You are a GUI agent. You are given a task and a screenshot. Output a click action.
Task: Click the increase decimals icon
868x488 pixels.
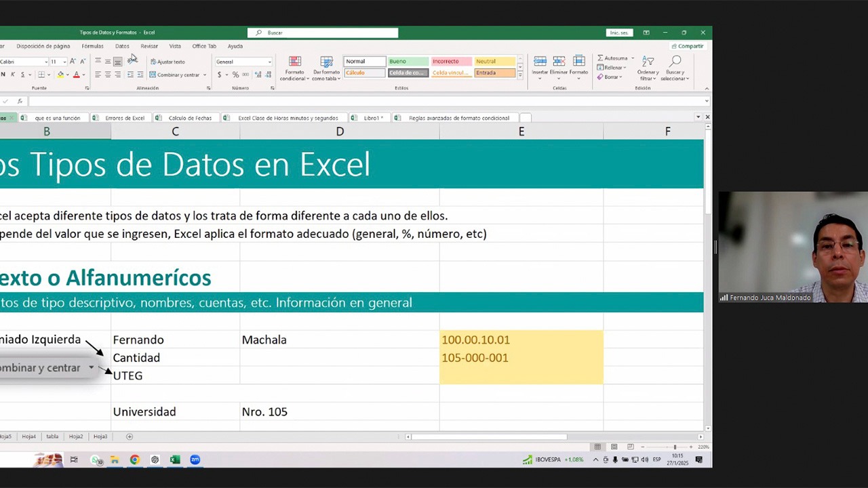click(x=257, y=75)
